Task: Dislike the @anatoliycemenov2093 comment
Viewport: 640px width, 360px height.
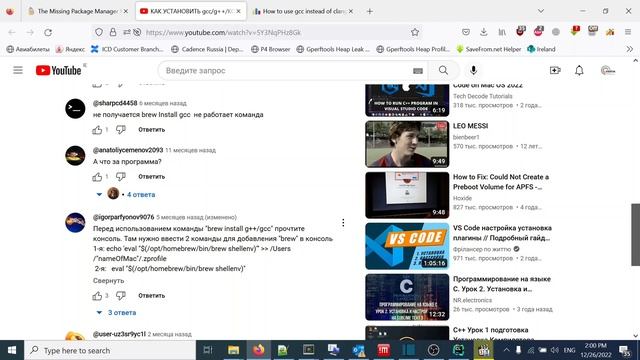Action: [121, 177]
